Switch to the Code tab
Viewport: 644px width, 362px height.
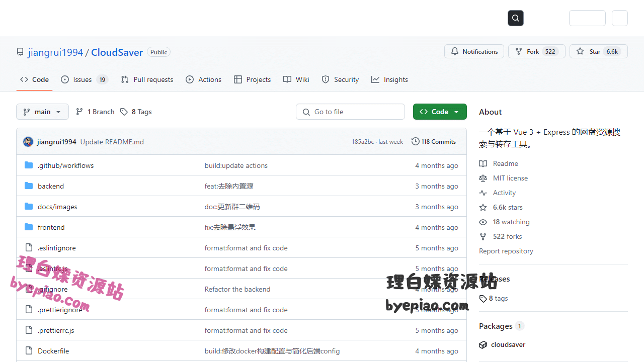[x=34, y=79]
